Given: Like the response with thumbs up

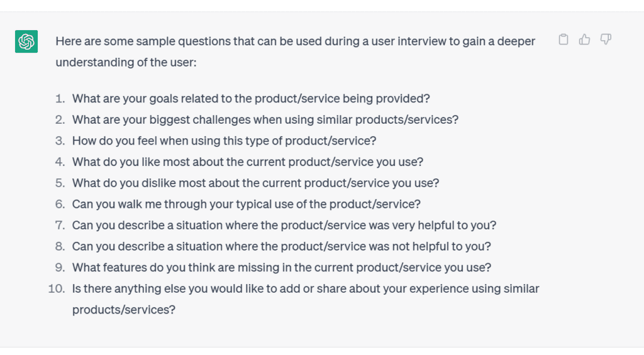Looking at the screenshot, I should (x=585, y=40).
